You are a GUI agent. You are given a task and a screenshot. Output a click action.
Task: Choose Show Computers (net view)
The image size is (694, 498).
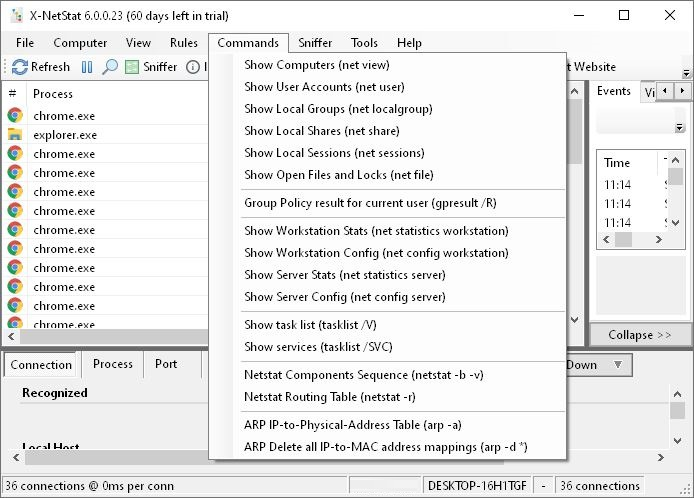(x=387, y=65)
